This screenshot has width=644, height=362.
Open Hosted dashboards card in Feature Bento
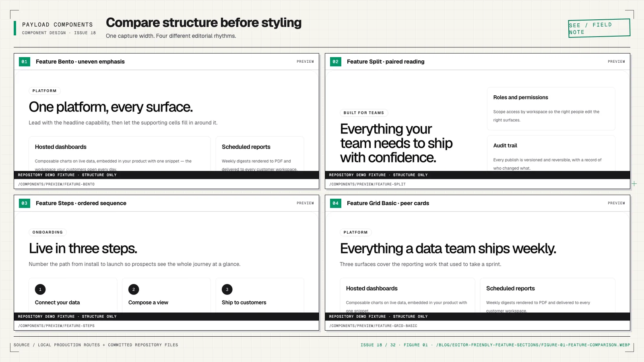(120, 154)
